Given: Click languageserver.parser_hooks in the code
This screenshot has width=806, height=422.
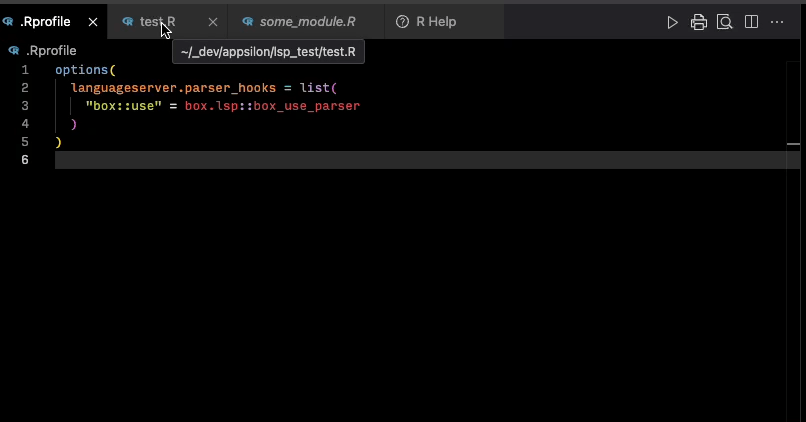Looking at the screenshot, I should tap(159, 88).
